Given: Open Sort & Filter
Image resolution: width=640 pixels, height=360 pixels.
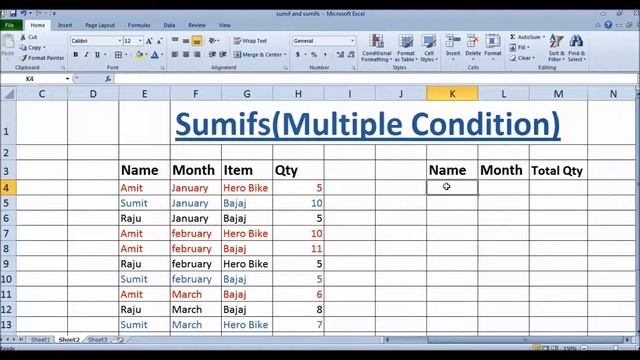Looking at the screenshot, I should click(556, 48).
